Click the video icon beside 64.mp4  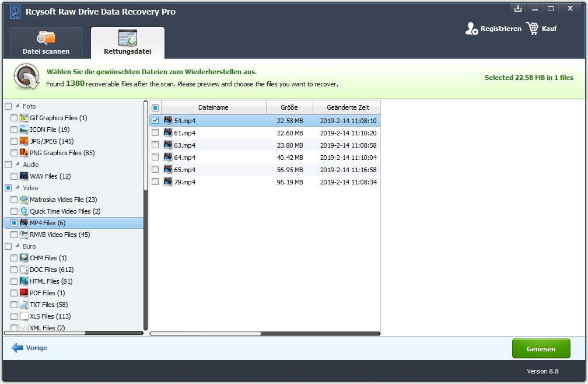[x=168, y=157]
